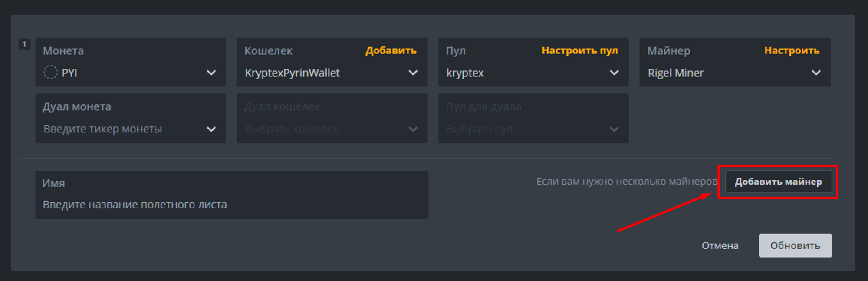
Task: Click the Настроить miner link
Action: pyautogui.click(x=792, y=50)
